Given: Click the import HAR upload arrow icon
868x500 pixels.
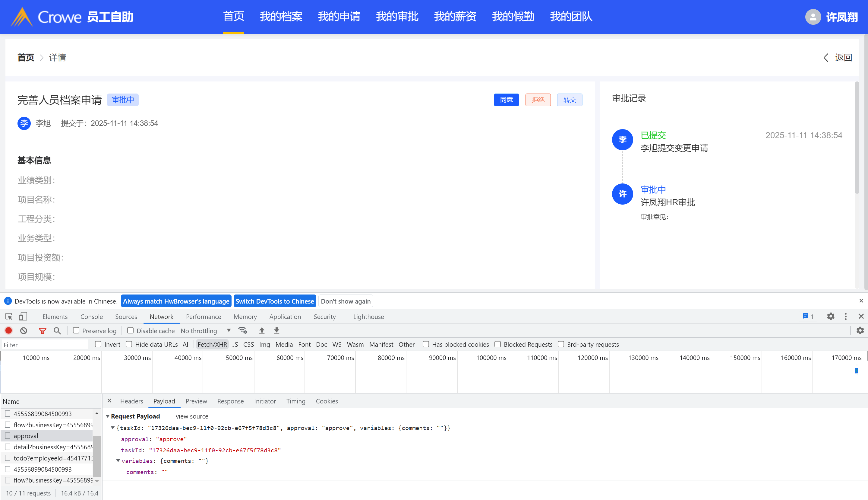Looking at the screenshot, I should [x=262, y=330].
